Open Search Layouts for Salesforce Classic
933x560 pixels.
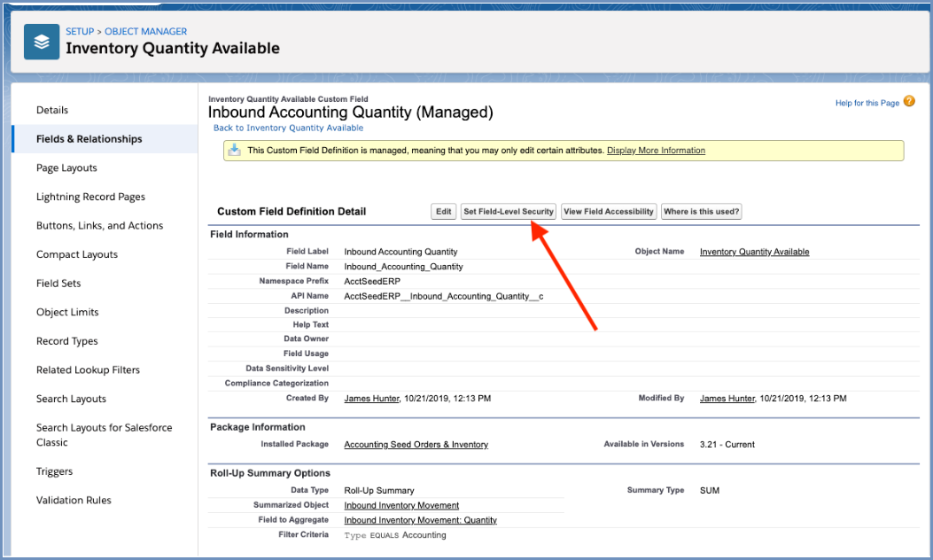pyautogui.click(x=105, y=435)
